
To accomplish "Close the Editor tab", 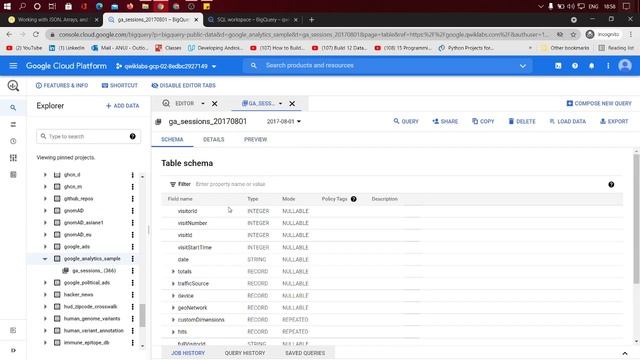I will (214, 104).
